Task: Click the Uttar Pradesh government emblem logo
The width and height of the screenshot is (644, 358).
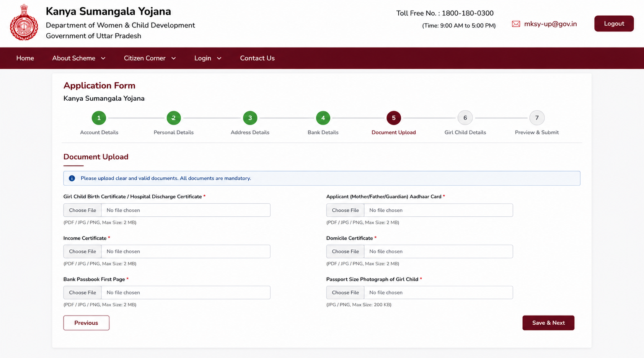Action: [x=24, y=23]
